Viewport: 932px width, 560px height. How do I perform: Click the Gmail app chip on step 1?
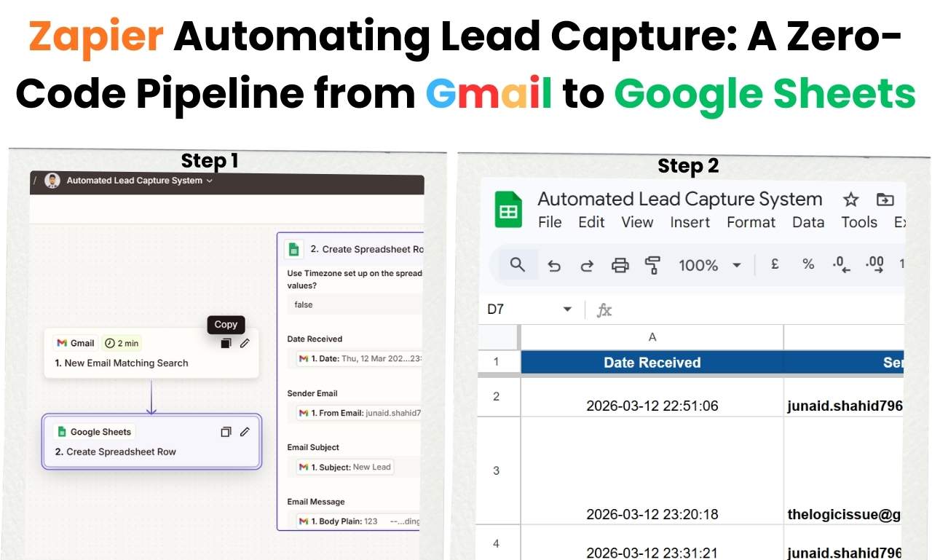[x=76, y=343]
